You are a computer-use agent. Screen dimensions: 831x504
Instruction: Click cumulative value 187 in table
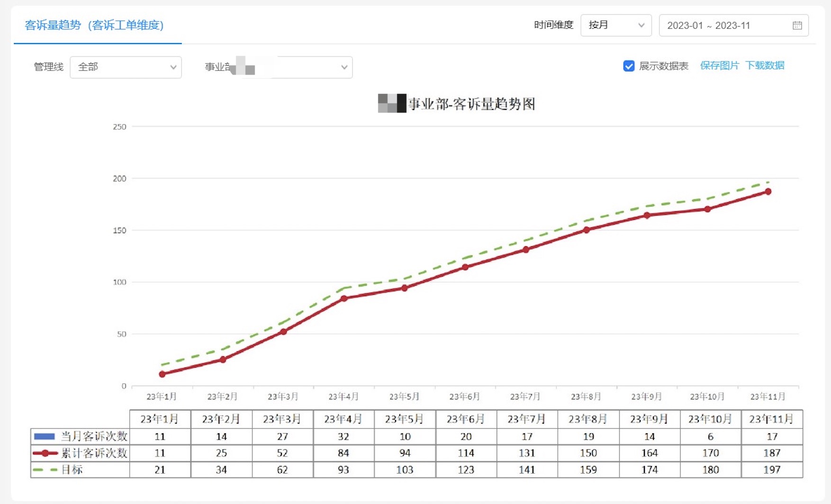point(772,453)
